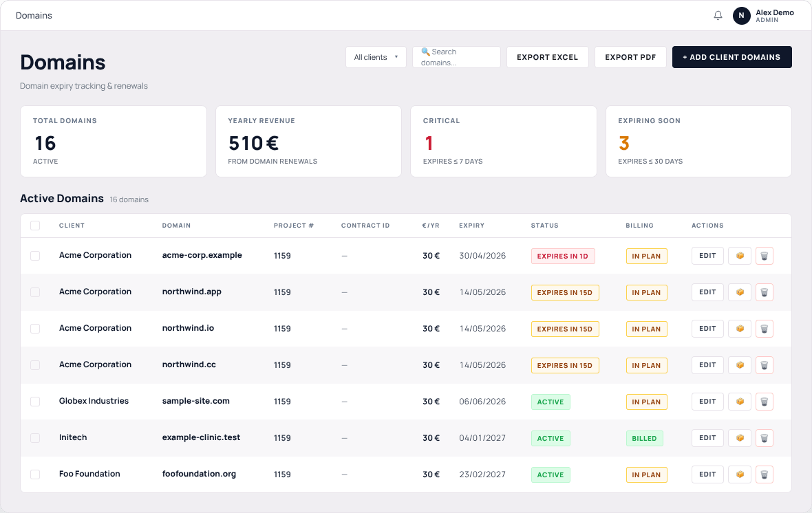Click the Globex Industries client name
The height and width of the screenshot is (513, 812).
coord(94,401)
